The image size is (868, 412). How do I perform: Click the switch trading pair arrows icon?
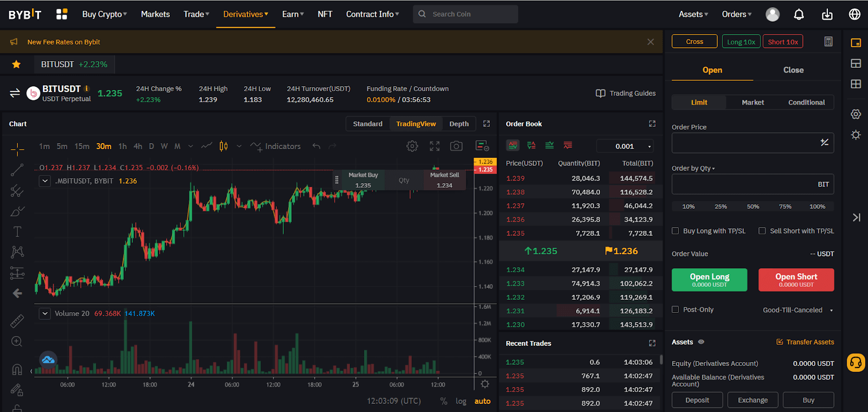click(x=15, y=93)
